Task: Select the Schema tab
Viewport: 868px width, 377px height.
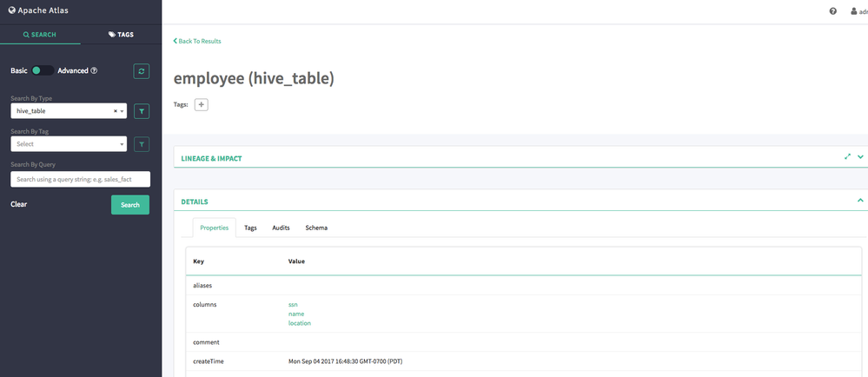Action: click(316, 228)
